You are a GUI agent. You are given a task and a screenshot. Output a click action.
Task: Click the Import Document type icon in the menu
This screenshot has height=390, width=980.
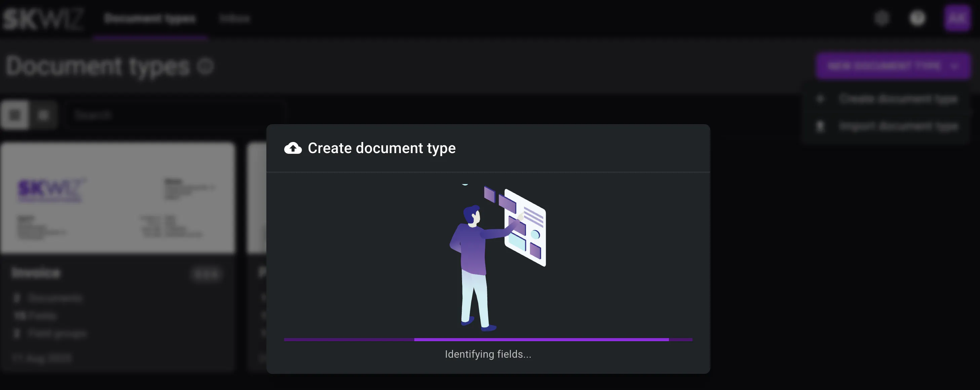point(821,126)
